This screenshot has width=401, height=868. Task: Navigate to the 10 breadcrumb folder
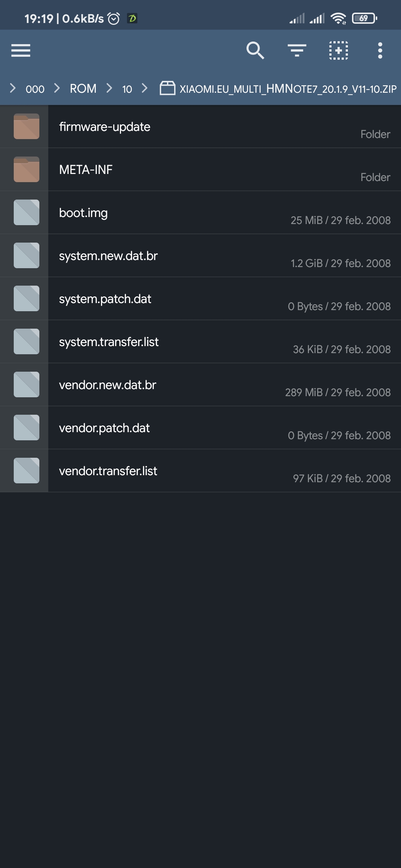click(x=127, y=89)
